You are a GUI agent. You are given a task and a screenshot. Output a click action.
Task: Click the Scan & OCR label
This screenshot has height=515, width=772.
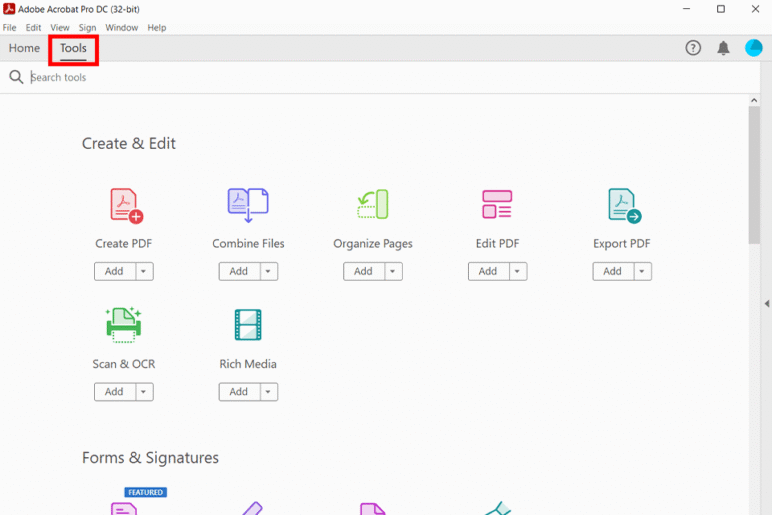(x=124, y=364)
